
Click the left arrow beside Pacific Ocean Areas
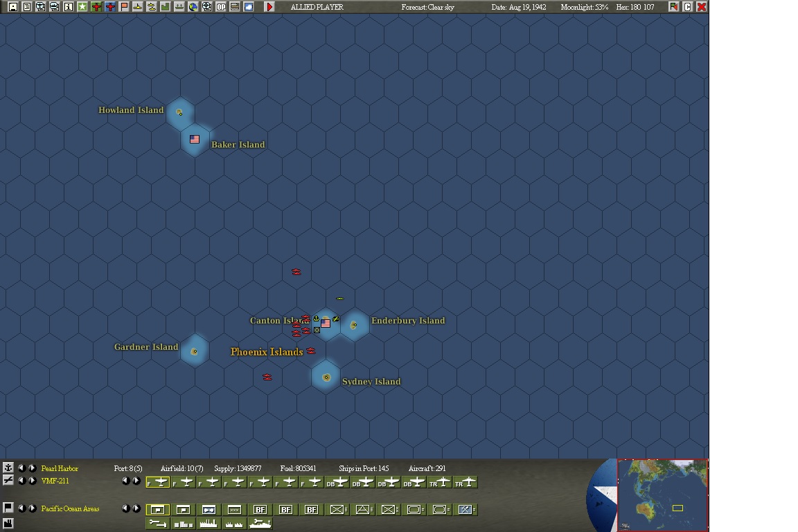(x=22, y=508)
